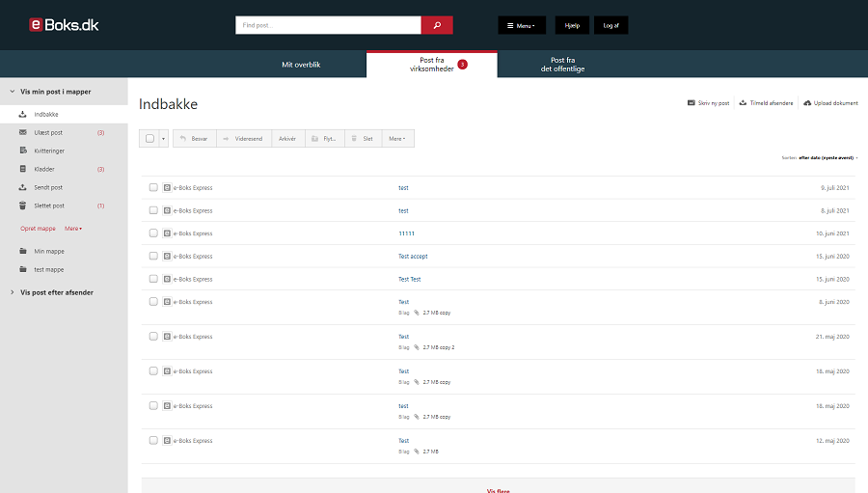Click the Min mappe folder icon
868x493 pixels.
[x=23, y=251]
